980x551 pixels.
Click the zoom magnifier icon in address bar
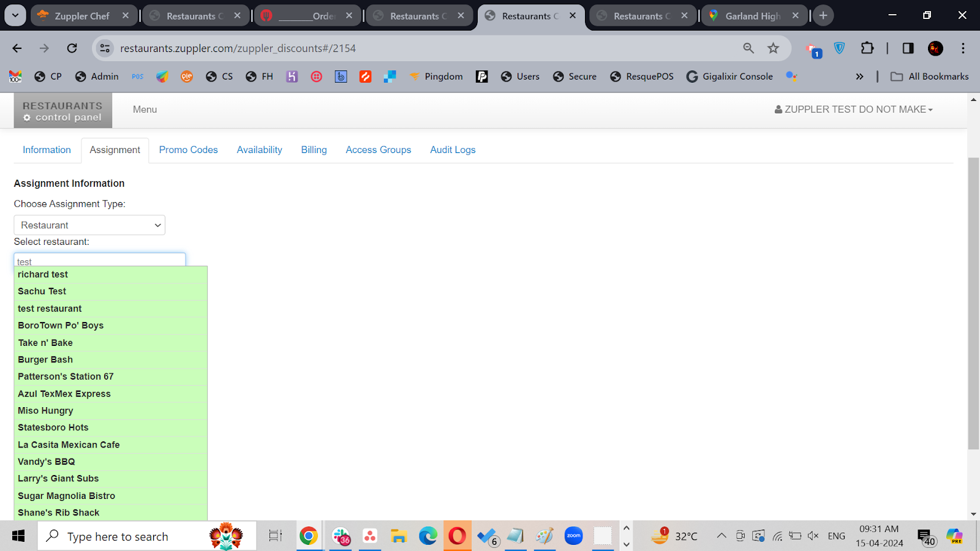748,48
